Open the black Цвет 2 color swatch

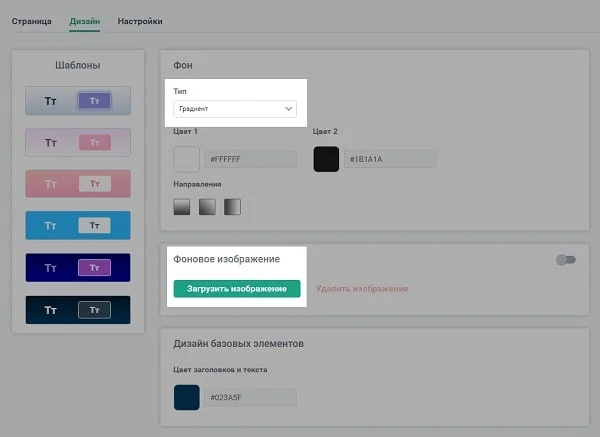326,159
